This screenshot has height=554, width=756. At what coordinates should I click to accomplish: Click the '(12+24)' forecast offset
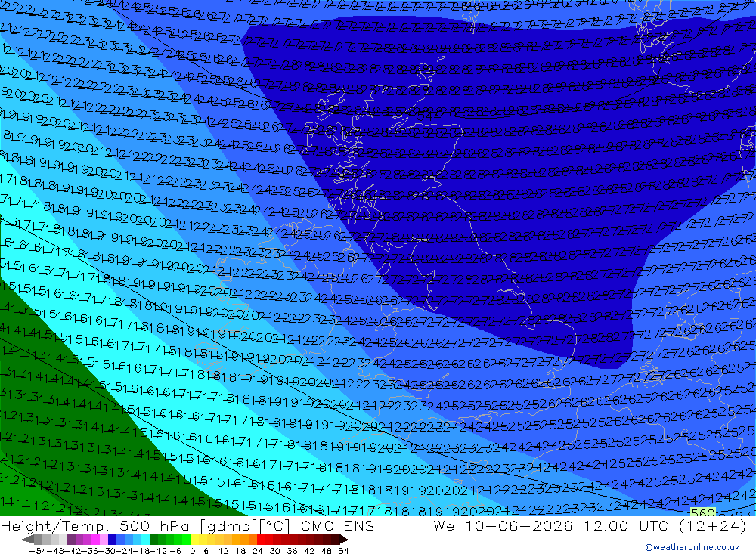click(x=711, y=525)
